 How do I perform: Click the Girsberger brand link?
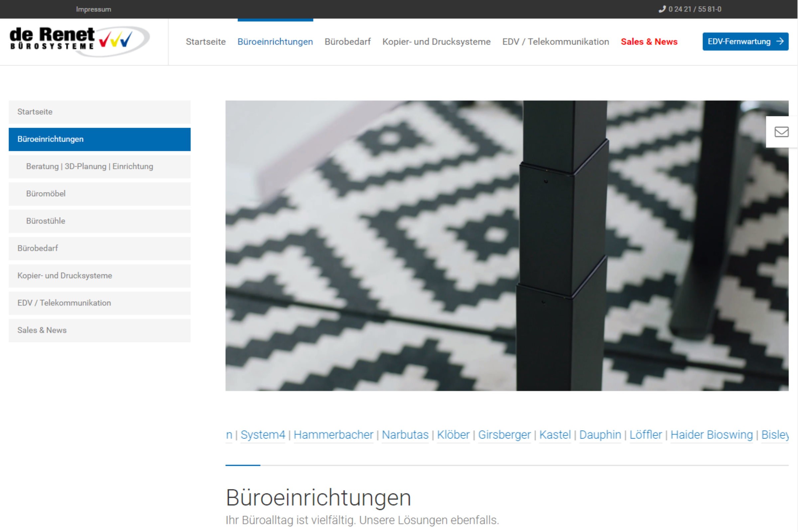(x=504, y=435)
